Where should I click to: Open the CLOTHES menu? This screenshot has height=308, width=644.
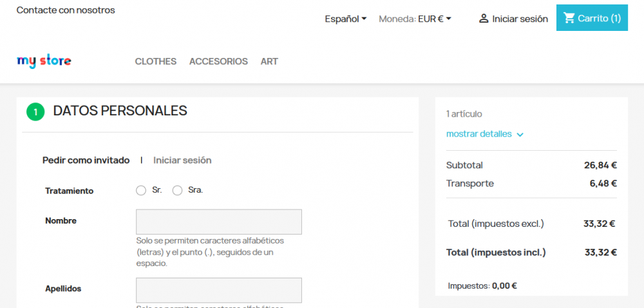pos(156,61)
